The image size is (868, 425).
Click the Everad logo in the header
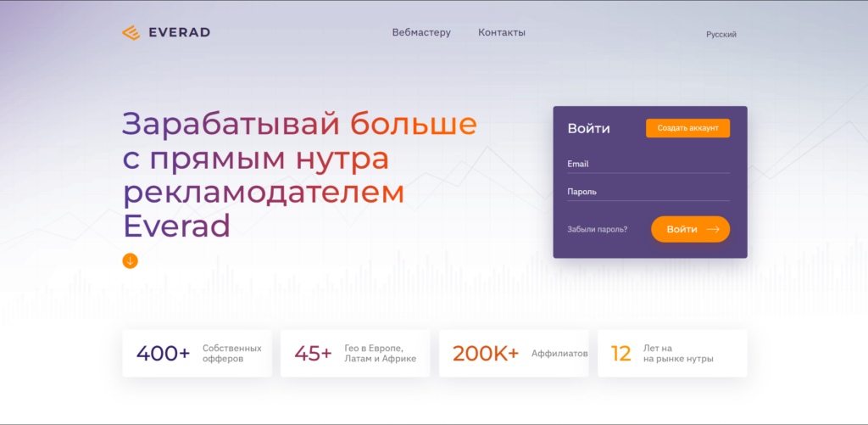[x=166, y=33]
